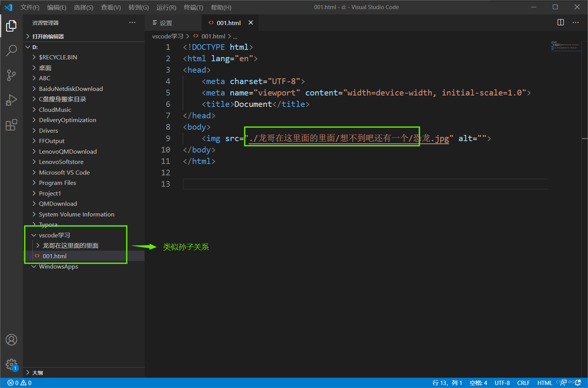Open the Explorer view in activity bar

tap(11, 26)
